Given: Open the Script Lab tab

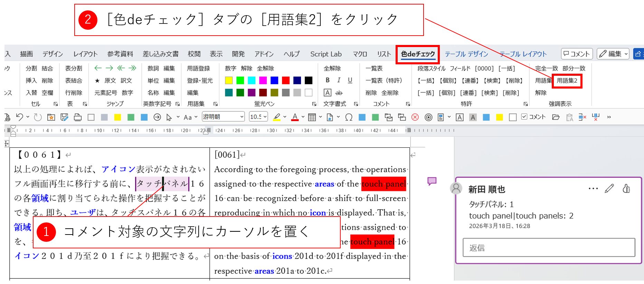Looking at the screenshot, I should click(326, 54).
